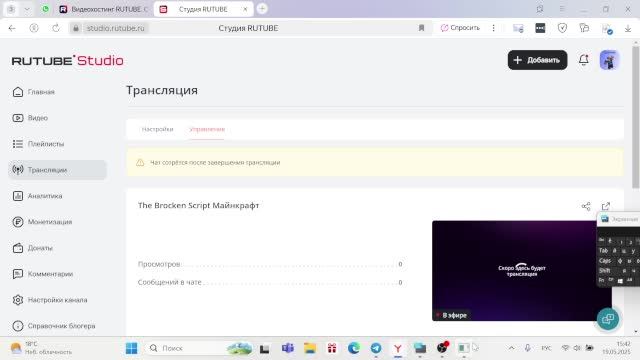Click the Спросить assistant button
The height and width of the screenshot is (360, 640).
click(x=460, y=28)
